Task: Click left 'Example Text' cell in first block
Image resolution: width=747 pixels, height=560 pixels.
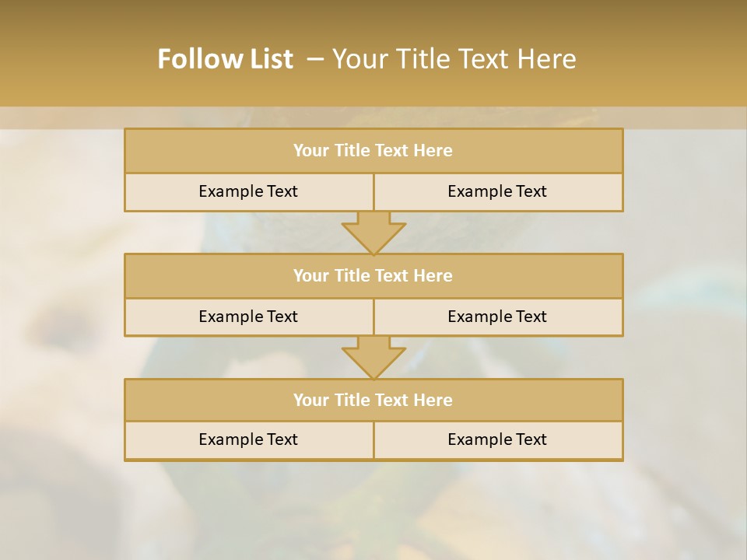Action: [x=248, y=191]
